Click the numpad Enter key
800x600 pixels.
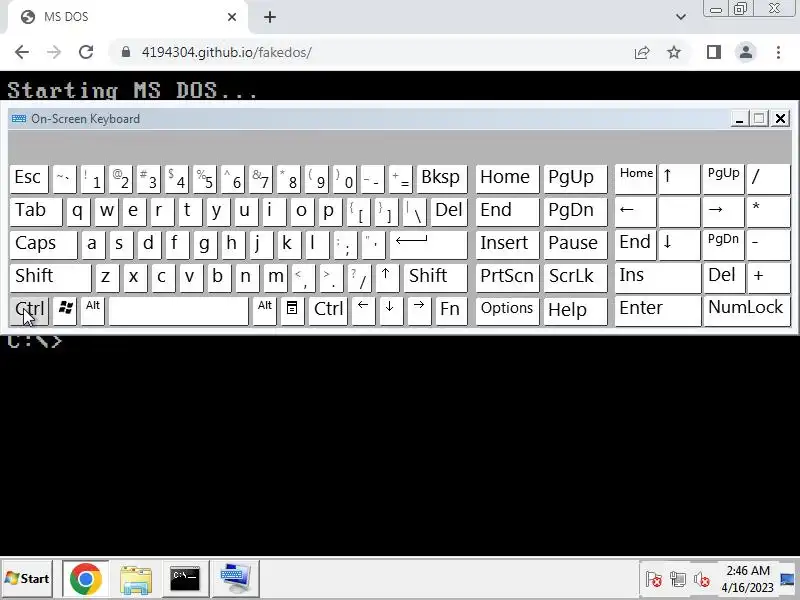(658, 310)
